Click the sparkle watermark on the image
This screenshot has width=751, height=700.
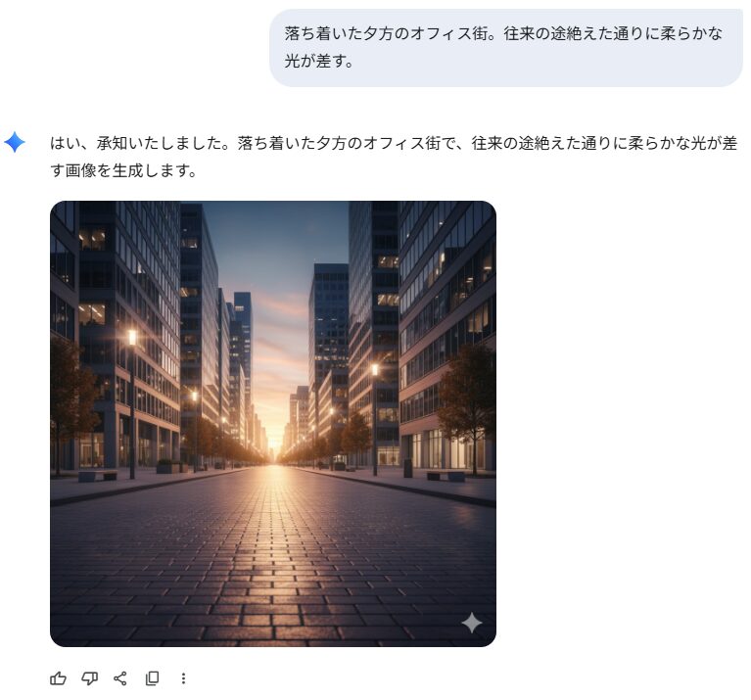tap(472, 623)
